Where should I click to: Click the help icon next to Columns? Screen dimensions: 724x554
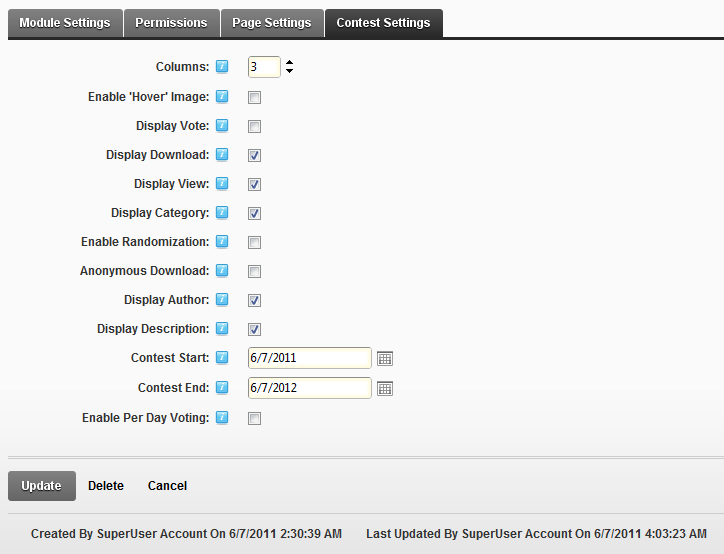point(222,66)
